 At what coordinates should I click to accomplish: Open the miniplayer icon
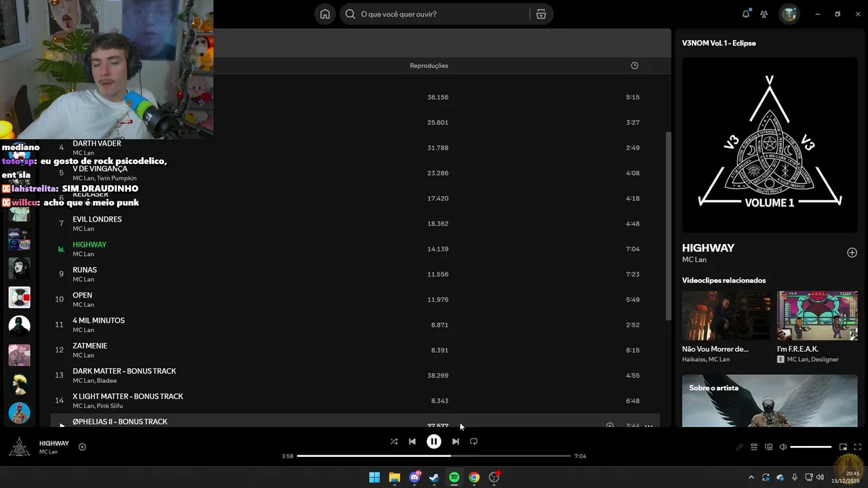pyautogui.click(x=843, y=447)
